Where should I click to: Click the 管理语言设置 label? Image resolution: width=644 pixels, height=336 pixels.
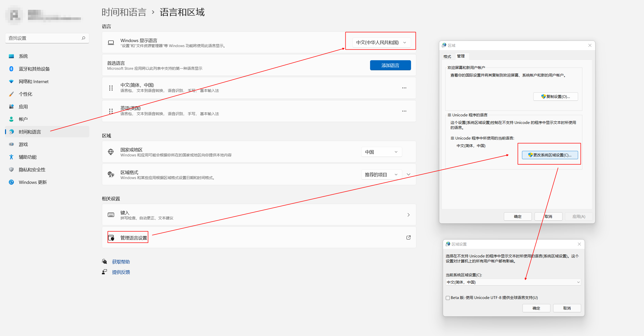click(134, 238)
